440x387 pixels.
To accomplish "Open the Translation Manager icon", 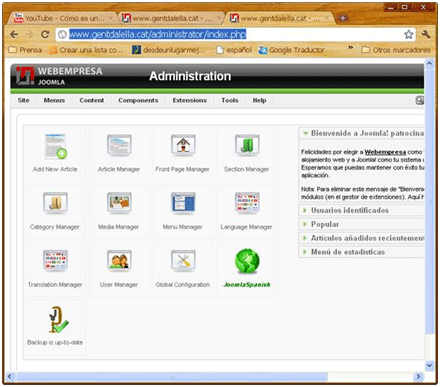I will pos(55,261).
